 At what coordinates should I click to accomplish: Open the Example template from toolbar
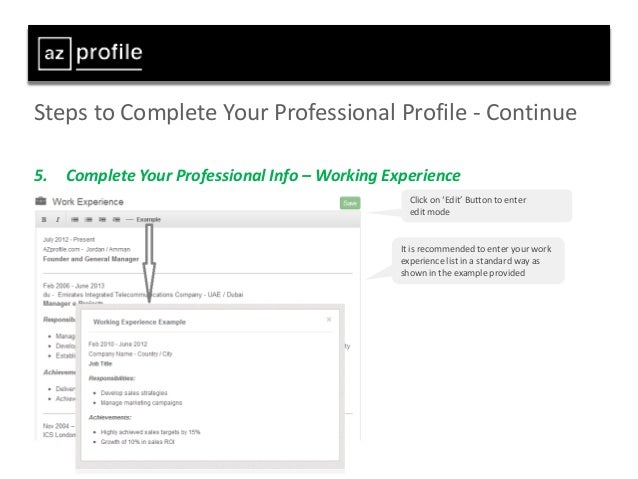tap(149, 220)
